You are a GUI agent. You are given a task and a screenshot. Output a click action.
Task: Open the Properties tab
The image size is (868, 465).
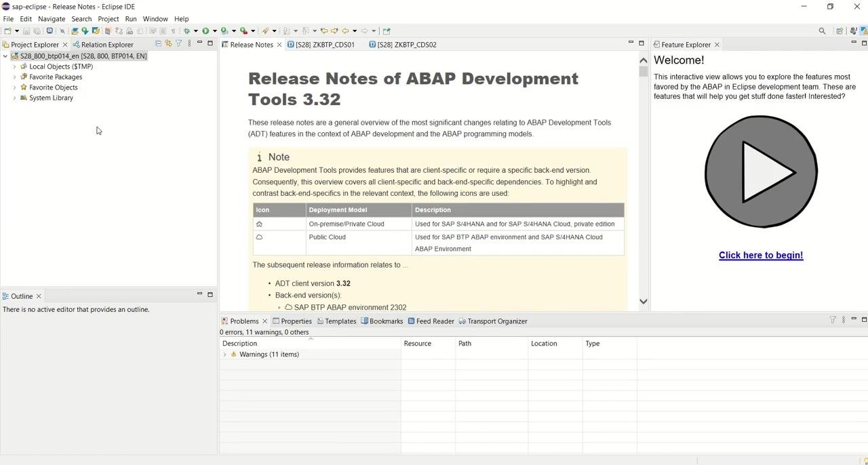pos(292,321)
